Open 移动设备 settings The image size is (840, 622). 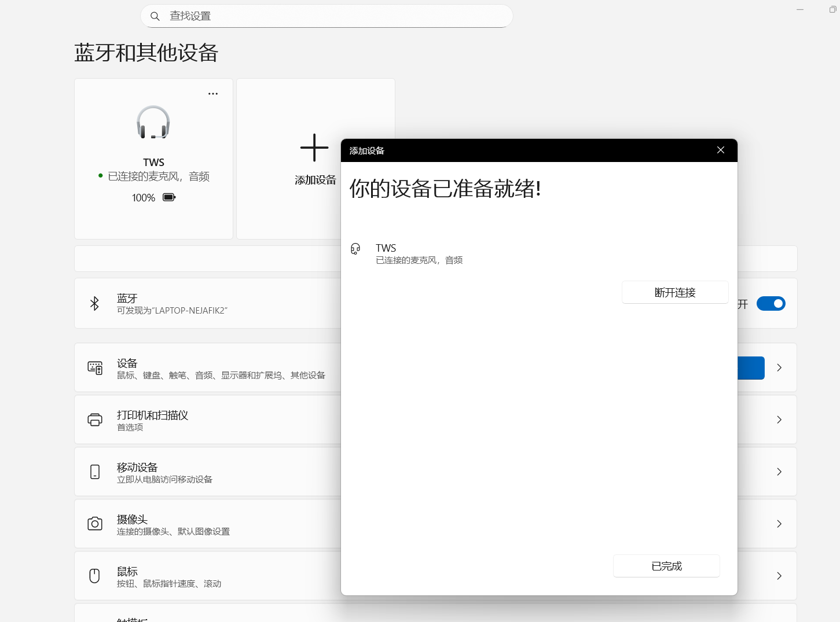(435, 472)
